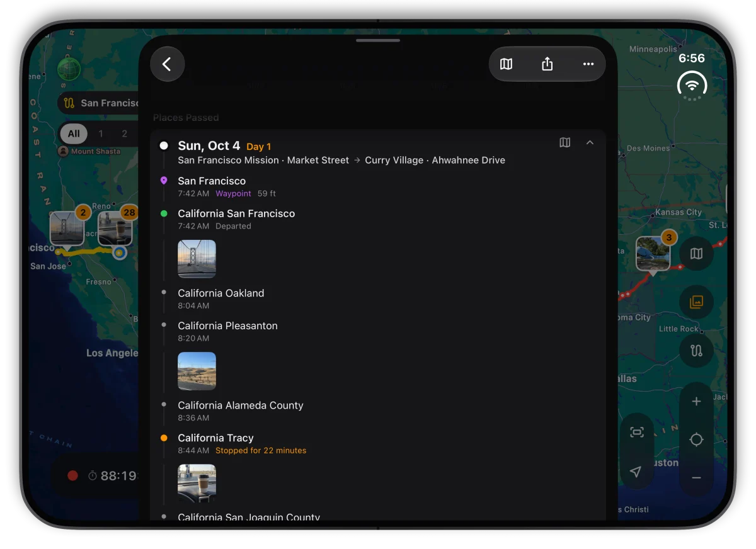756x549 pixels.
Task: Select the California Tracy stop entry
Action: coord(378,443)
